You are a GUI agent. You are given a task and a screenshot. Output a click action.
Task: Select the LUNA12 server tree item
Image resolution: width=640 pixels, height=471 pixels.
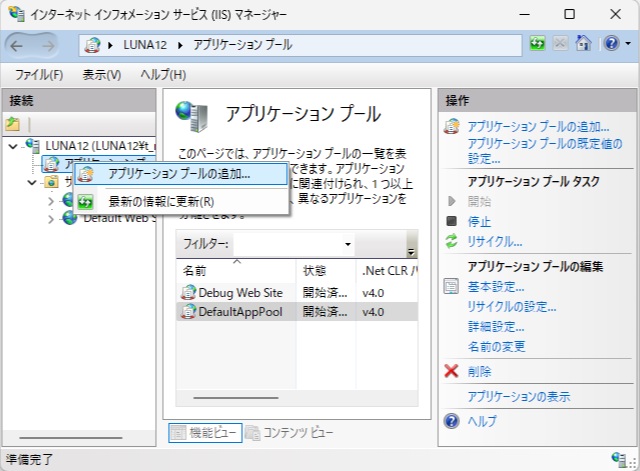click(101, 146)
